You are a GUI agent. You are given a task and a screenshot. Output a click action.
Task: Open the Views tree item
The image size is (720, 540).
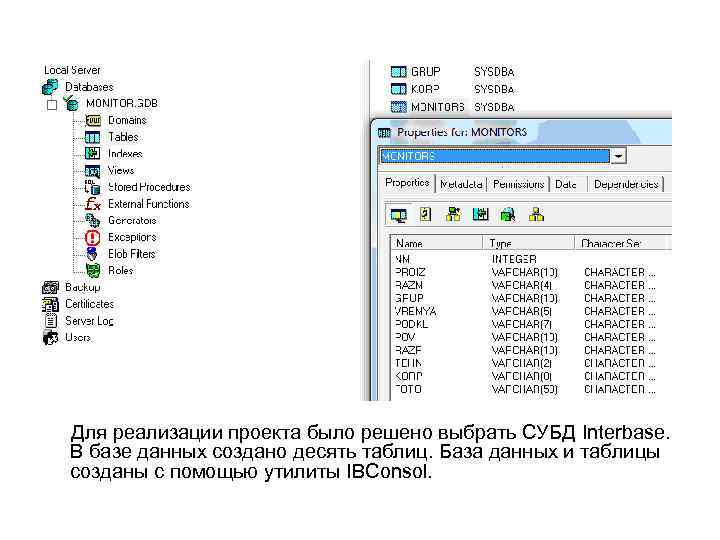pyautogui.click(x=121, y=170)
